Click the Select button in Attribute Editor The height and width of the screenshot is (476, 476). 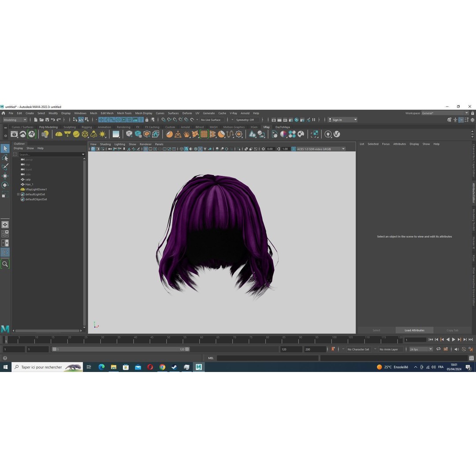point(376,330)
